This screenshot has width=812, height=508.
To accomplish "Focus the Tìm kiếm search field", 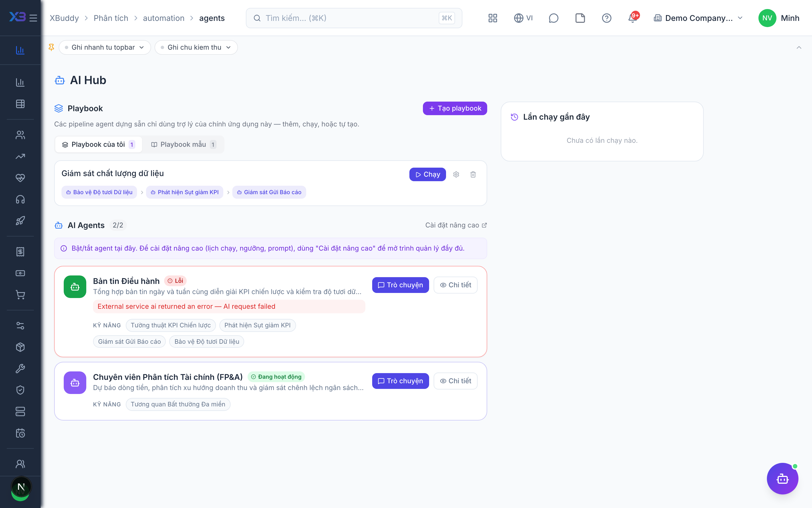I will [x=354, y=18].
